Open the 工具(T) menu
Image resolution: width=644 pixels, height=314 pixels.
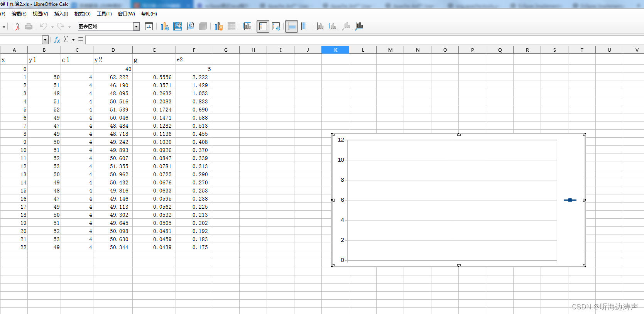coord(104,14)
